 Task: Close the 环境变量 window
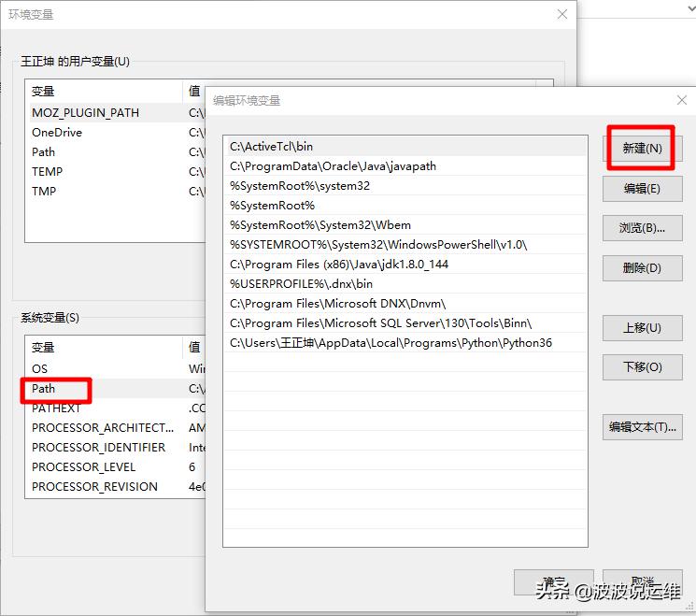(562, 15)
